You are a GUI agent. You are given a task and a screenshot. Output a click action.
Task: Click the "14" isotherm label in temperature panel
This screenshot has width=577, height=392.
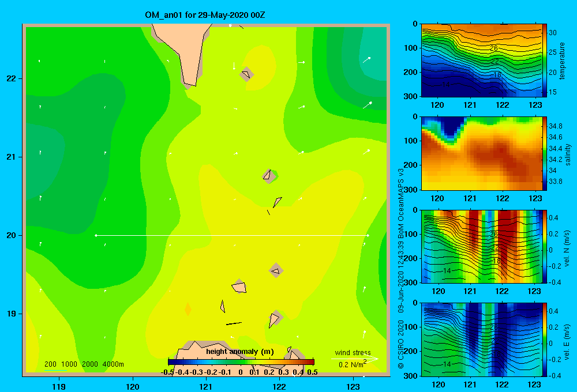point(445,85)
